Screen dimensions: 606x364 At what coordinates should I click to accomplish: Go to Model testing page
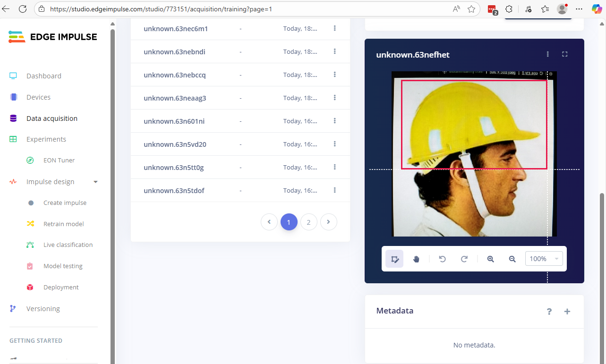[63, 266]
